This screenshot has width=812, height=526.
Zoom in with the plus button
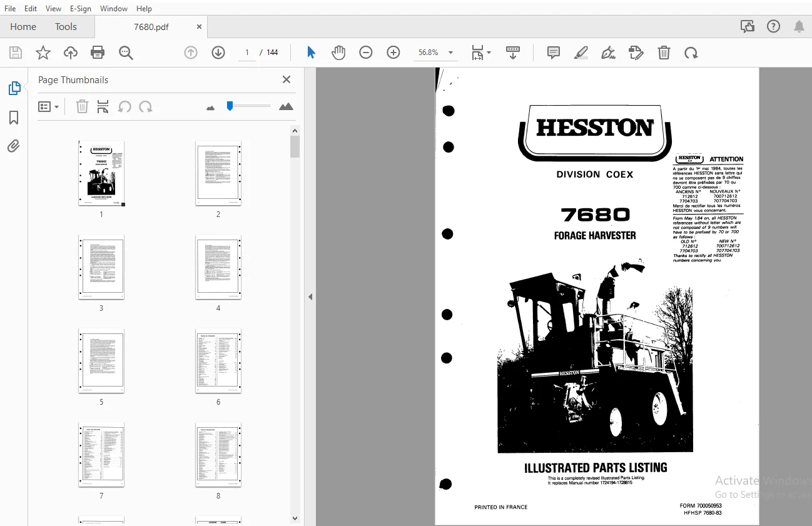pyautogui.click(x=393, y=53)
